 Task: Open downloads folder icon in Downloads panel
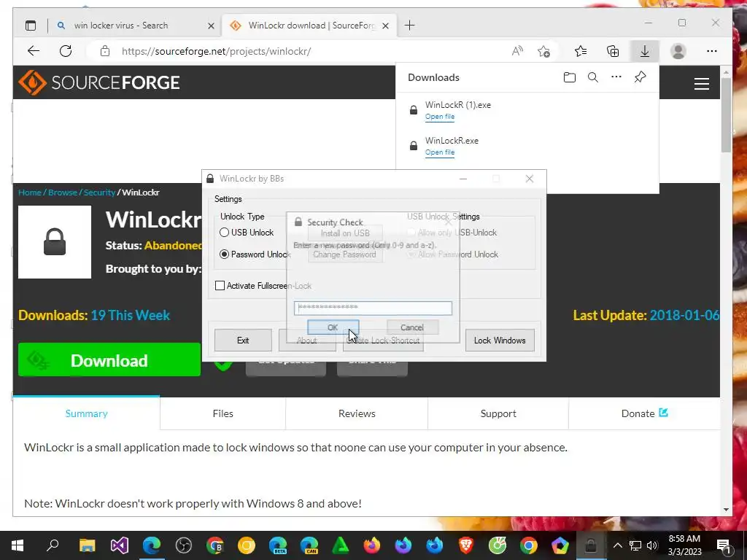pyautogui.click(x=569, y=77)
